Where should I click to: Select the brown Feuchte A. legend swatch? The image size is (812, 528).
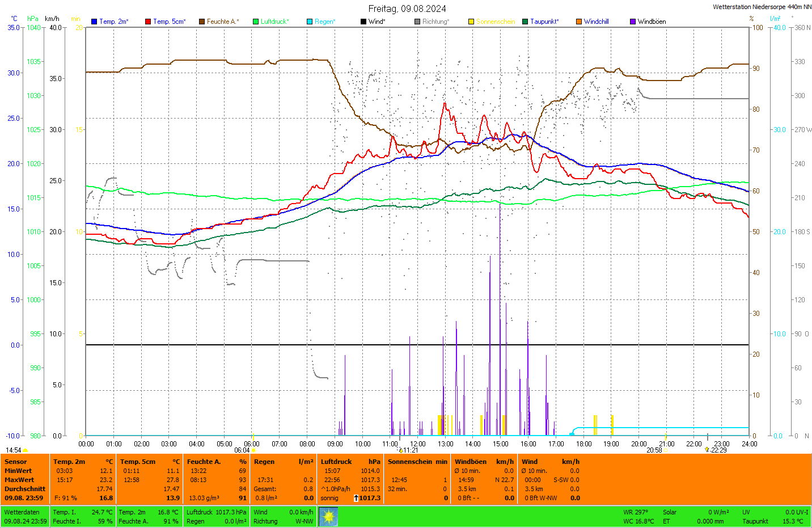[202, 22]
